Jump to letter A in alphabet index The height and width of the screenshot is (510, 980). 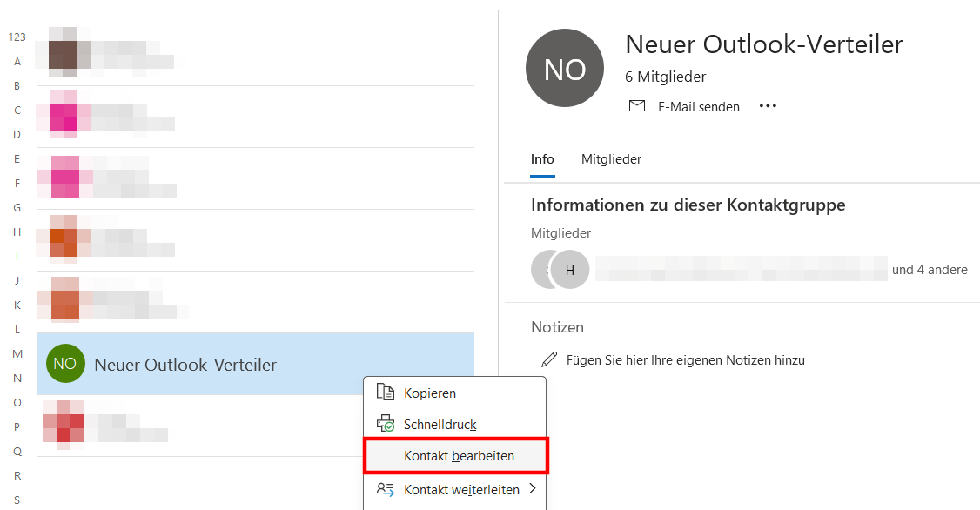coord(17,61)
